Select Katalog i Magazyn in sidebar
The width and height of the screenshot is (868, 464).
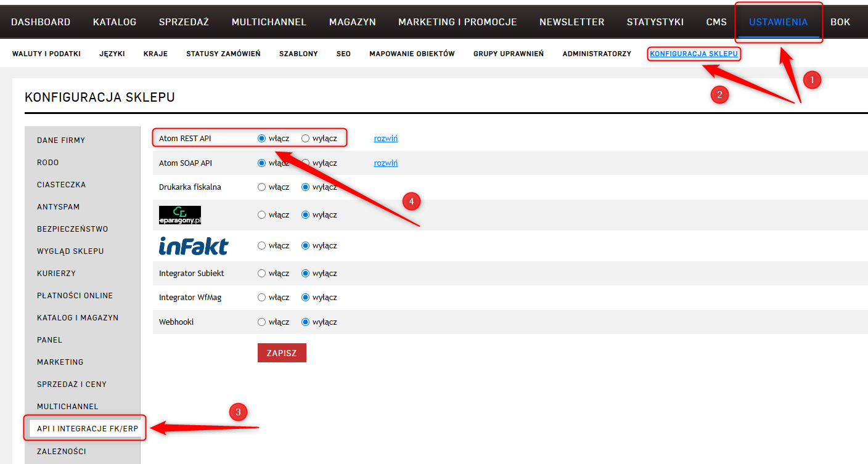[78, 318]
